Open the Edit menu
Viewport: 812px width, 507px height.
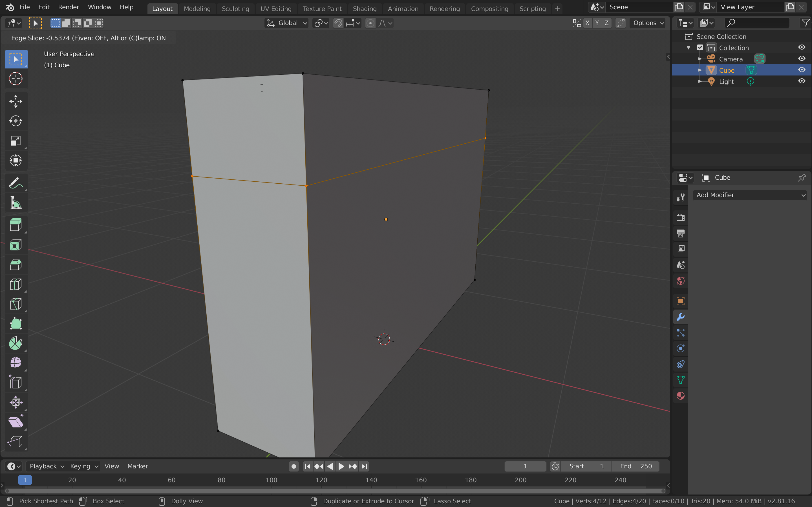44,7
